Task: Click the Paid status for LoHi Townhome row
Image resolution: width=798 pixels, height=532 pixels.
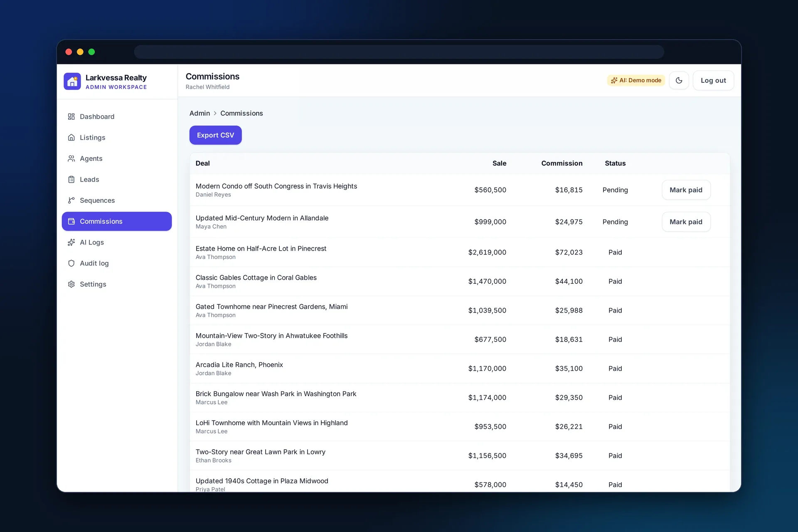Action: click(x=615, y=427)
